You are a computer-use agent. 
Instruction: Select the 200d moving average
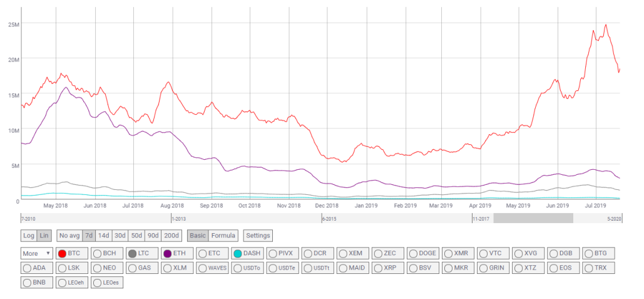click(x=171, y=236)
